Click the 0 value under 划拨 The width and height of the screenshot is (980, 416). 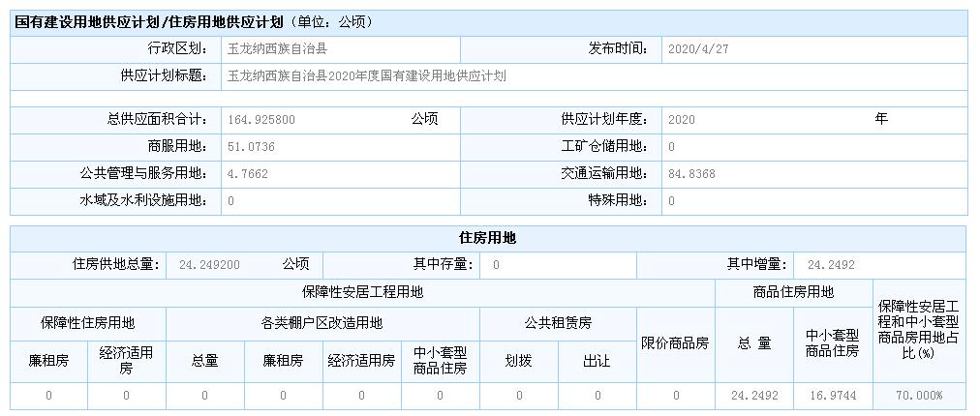(519, 396)
